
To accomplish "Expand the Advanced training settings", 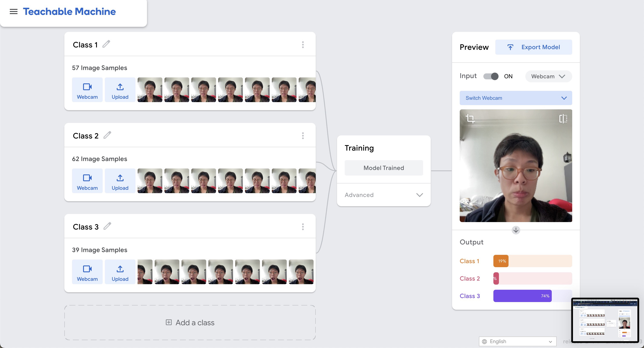I will (383, 195).
